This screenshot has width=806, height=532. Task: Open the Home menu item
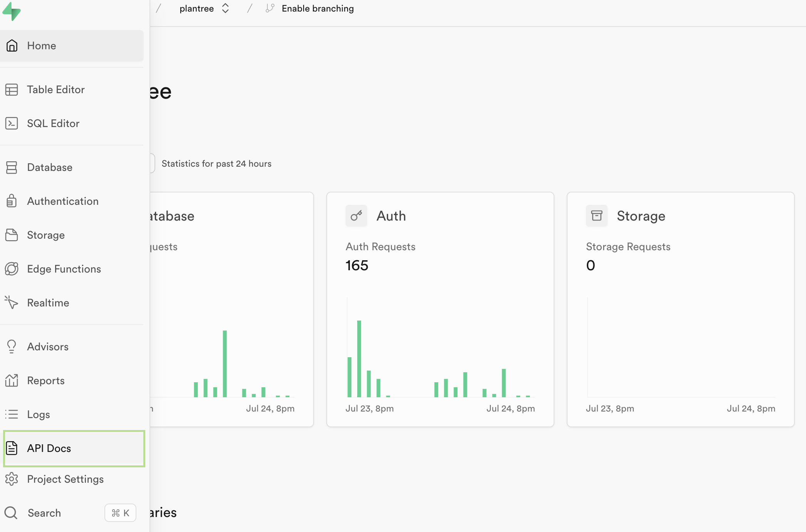tap(72, 45)
